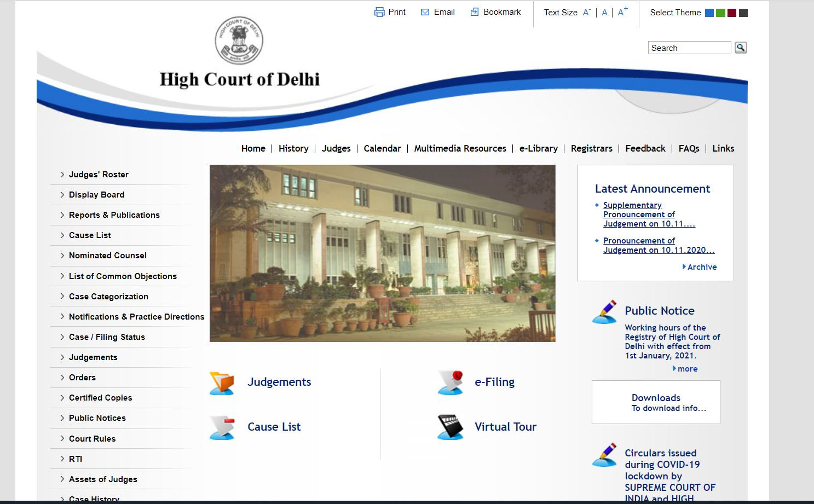
Task: Open the Judgements folder icon
Action: (x=222, y=383)
